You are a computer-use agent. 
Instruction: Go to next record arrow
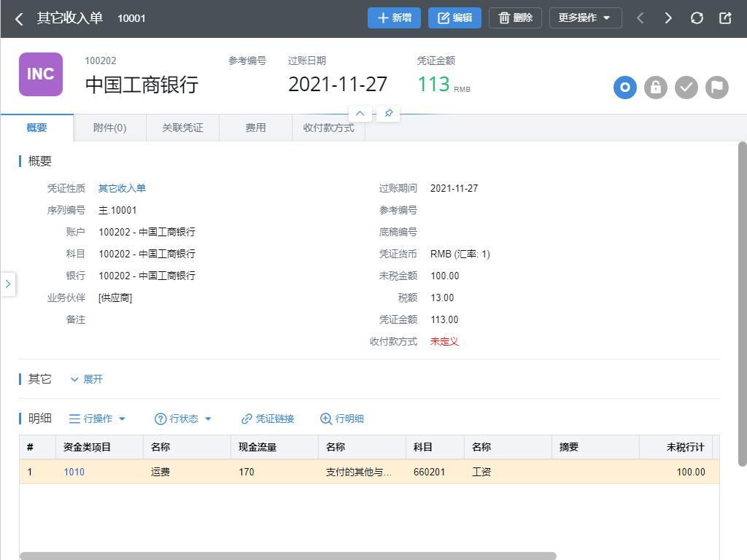(668, 18)
